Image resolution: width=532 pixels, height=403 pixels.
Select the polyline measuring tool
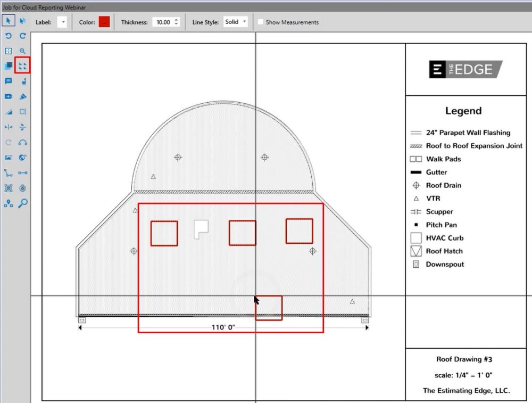(7, 172)
